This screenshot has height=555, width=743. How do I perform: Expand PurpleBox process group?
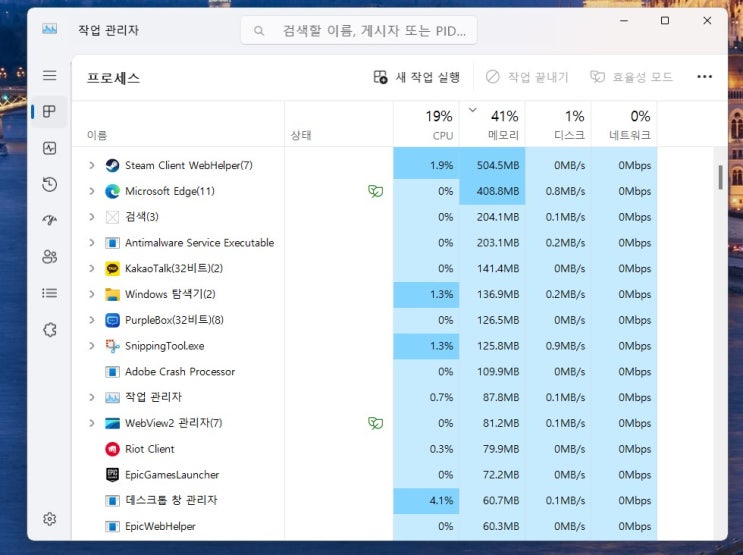tap(91, 320)
